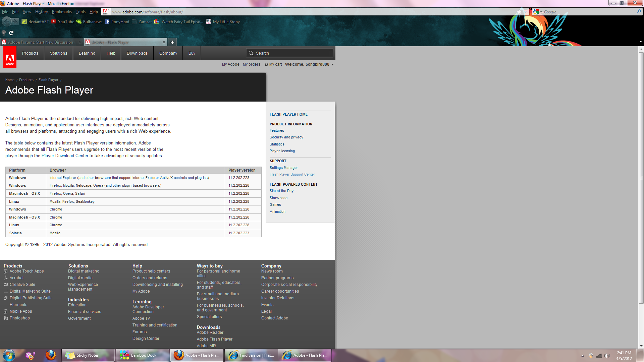The image size is (644, 362).
Task: Launch Firefox from the pinned taskbar icon
Action: (51, 355)
